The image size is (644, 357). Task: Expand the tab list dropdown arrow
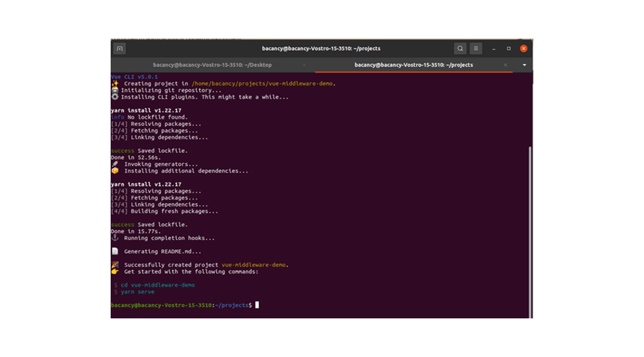tap(524, 65)
